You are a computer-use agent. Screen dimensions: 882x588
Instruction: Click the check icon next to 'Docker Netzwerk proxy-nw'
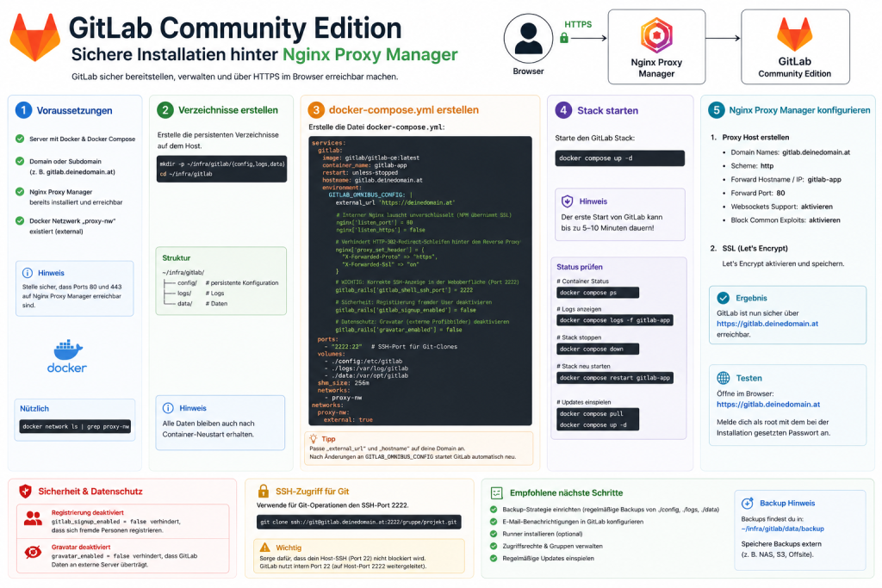(20, 221)
